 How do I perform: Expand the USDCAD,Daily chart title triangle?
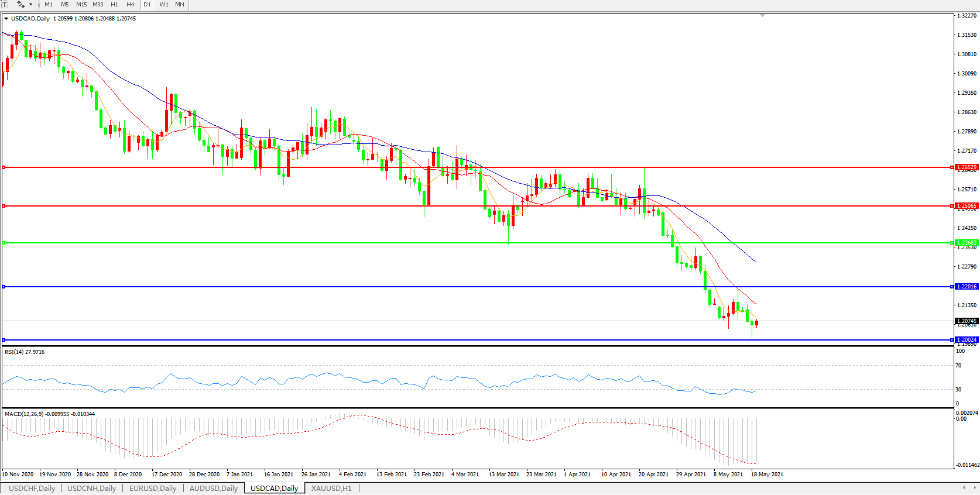6,19
